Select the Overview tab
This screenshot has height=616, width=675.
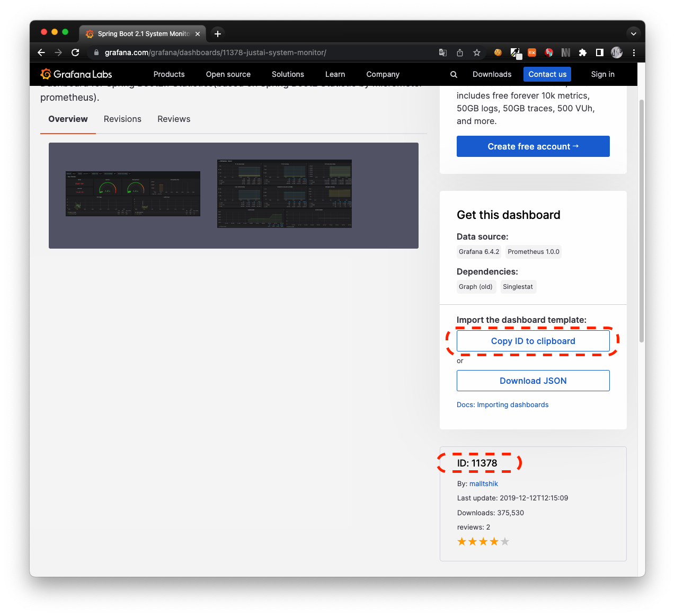(68, 119)
